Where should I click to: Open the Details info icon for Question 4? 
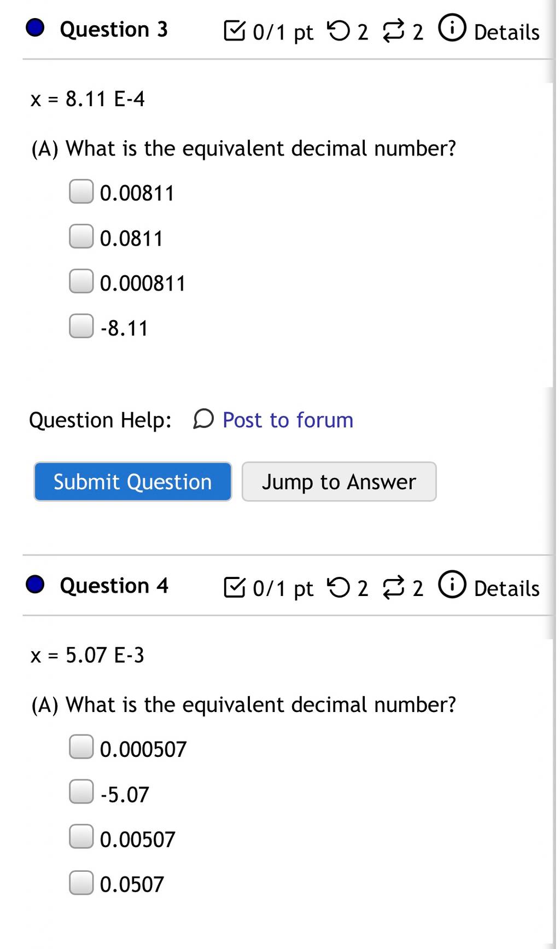[452, 585]
